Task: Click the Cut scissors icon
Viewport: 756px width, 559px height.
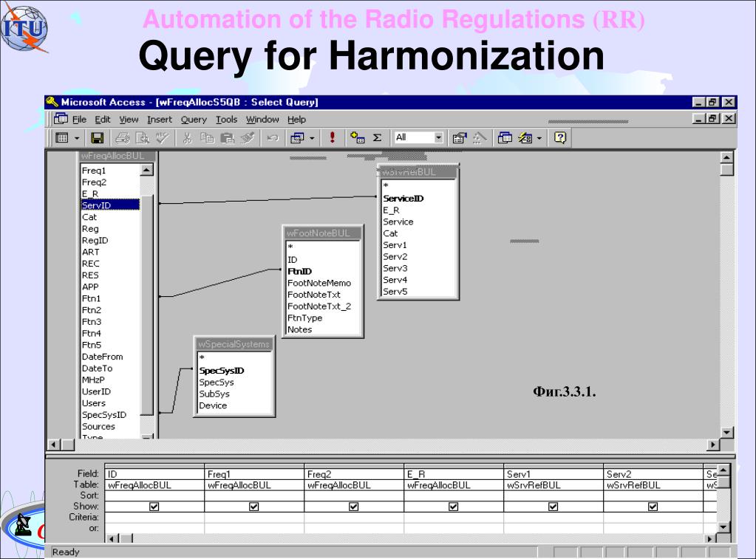Action: coord(188,138)
